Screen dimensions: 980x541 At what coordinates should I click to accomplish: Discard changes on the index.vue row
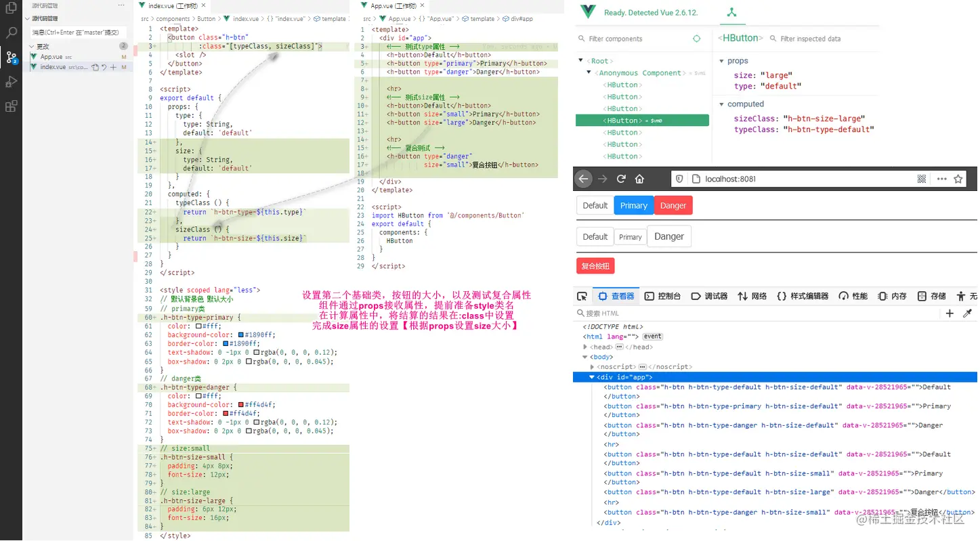pos(104,67)
